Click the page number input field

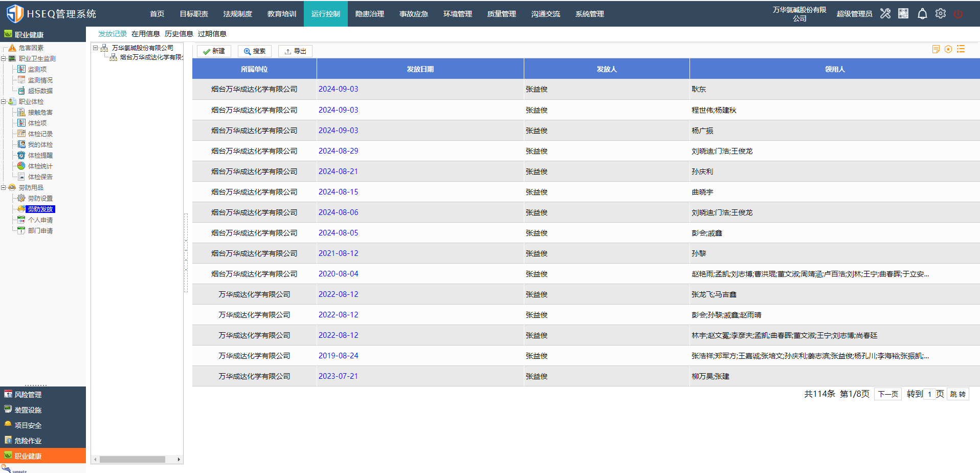click(930, 394)
